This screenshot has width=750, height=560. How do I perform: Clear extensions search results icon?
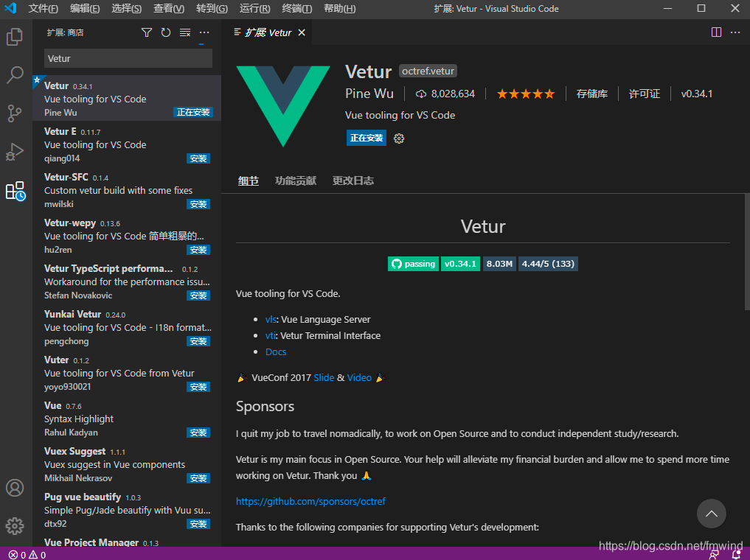(x=184, y=32)
